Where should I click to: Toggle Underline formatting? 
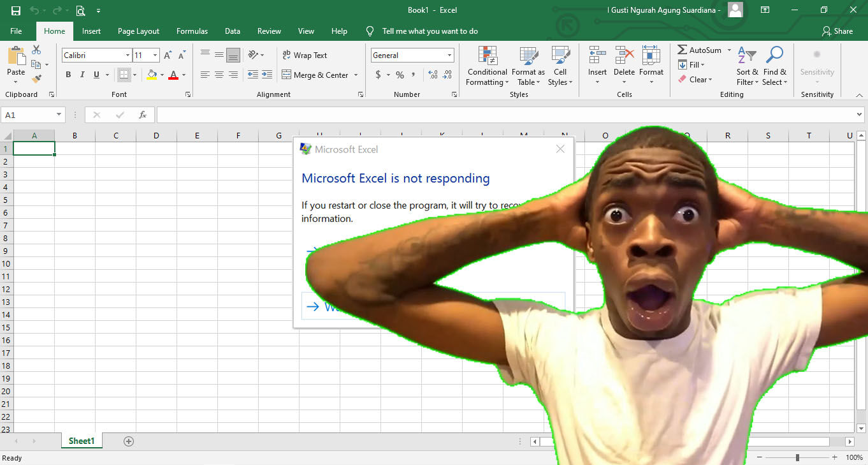tap(97, 75)
